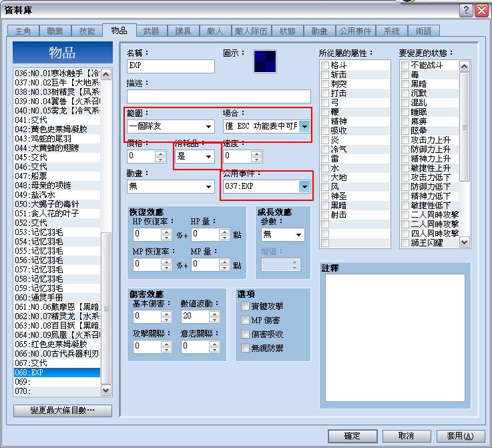Increase 攻擊關聯 with its up arrow

(x=166, y=344)
